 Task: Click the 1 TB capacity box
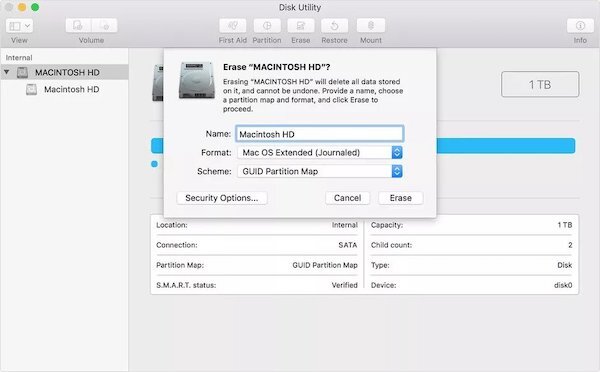pyautogui.click(x=540, y=84)
